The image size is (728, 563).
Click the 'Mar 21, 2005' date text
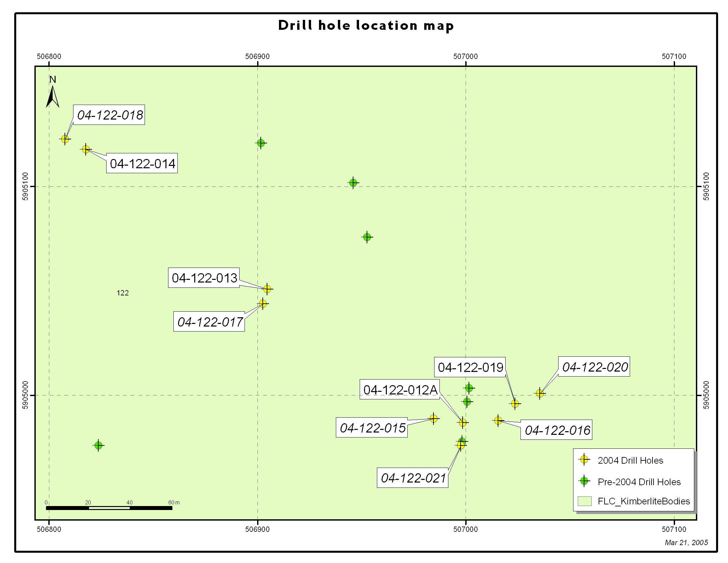pos(686,543)
